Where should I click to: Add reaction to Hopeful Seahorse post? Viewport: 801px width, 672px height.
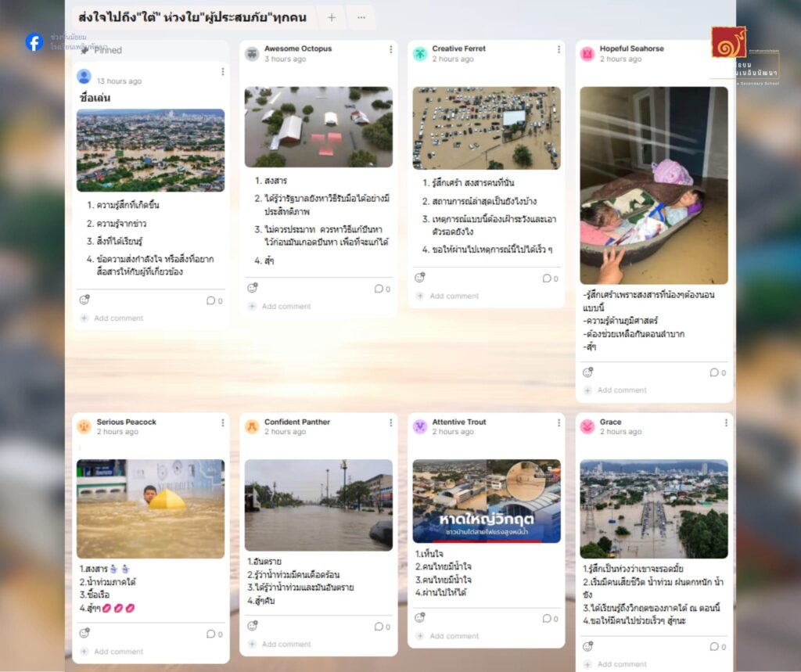click(x=588, y=372)
